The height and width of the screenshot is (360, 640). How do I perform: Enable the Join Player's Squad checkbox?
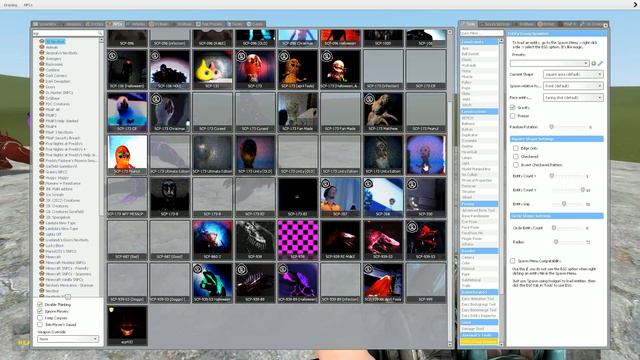pyautogui.click(x=40, y=324)
